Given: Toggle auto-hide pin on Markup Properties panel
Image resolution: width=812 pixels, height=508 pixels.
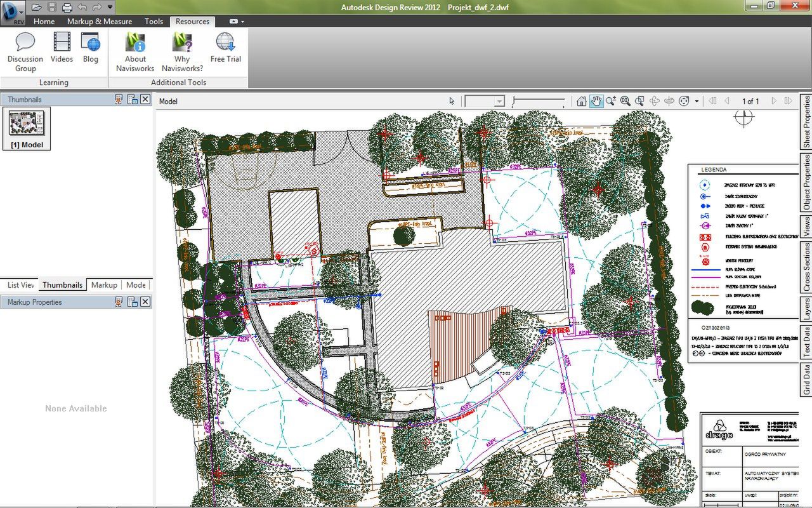Looking at the screenshot, I should pos(119,302).
